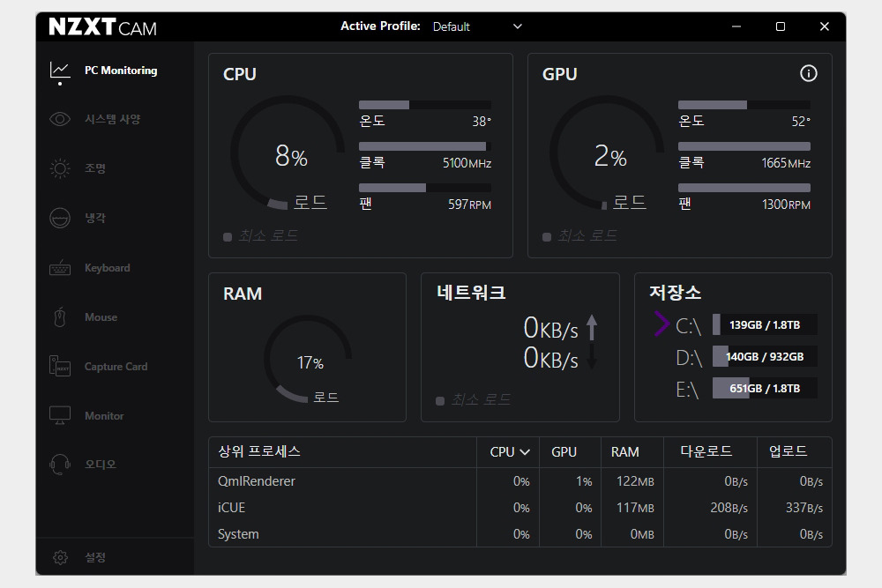Open the Capture Card section

(x=59, y=366)
